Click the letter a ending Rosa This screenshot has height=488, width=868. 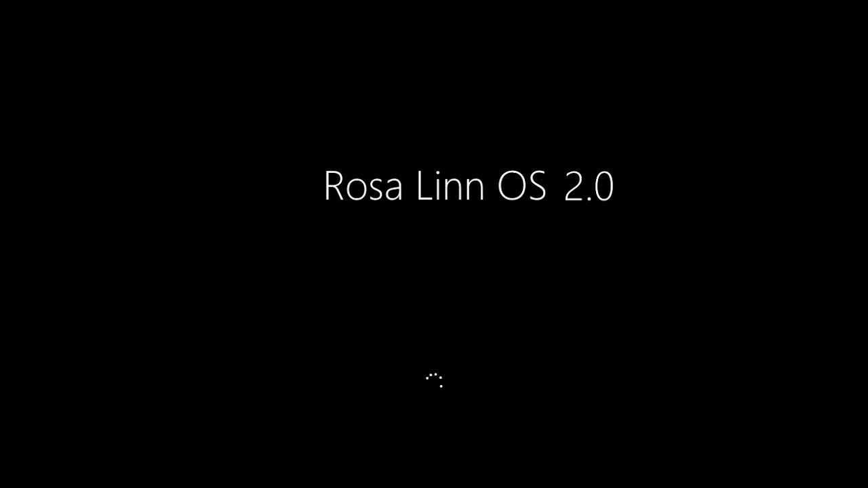[393, 190]
